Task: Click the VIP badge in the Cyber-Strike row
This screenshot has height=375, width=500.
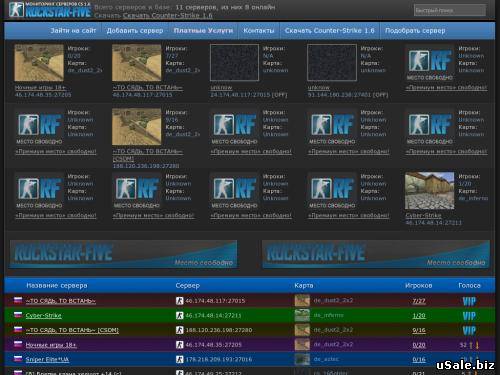Action: coord(469,316)
